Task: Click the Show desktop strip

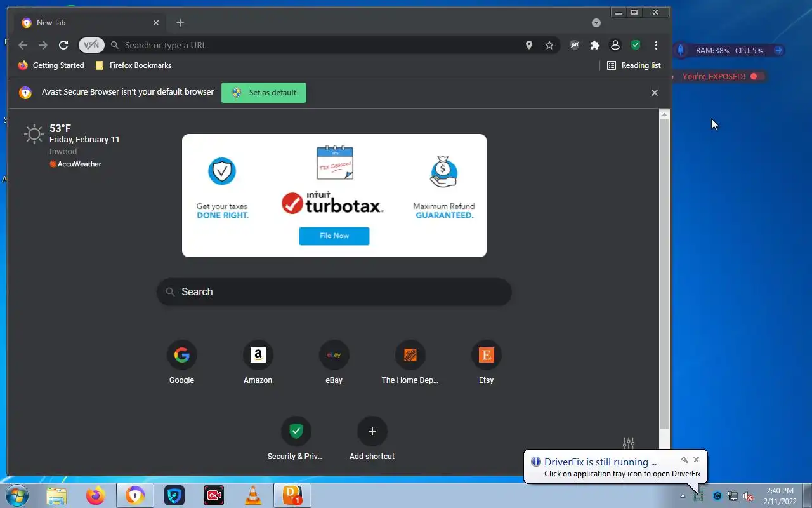Action: tap(807, 495)
